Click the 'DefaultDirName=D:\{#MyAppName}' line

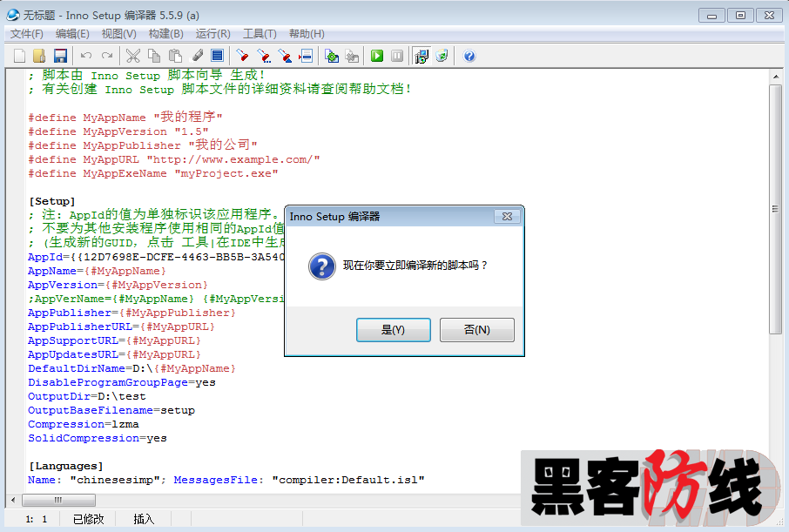tap(131, 368)
